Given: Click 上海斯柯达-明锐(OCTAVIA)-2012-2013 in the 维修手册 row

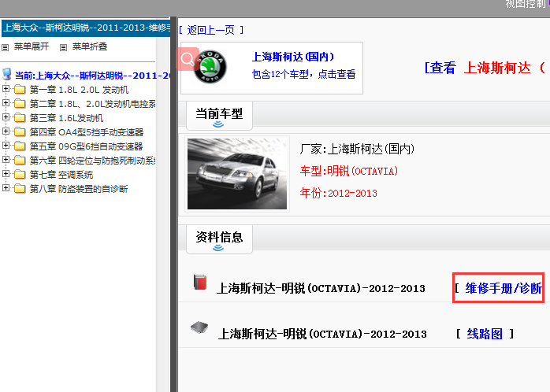Looking at the screenshot, I should click(321, 288).
